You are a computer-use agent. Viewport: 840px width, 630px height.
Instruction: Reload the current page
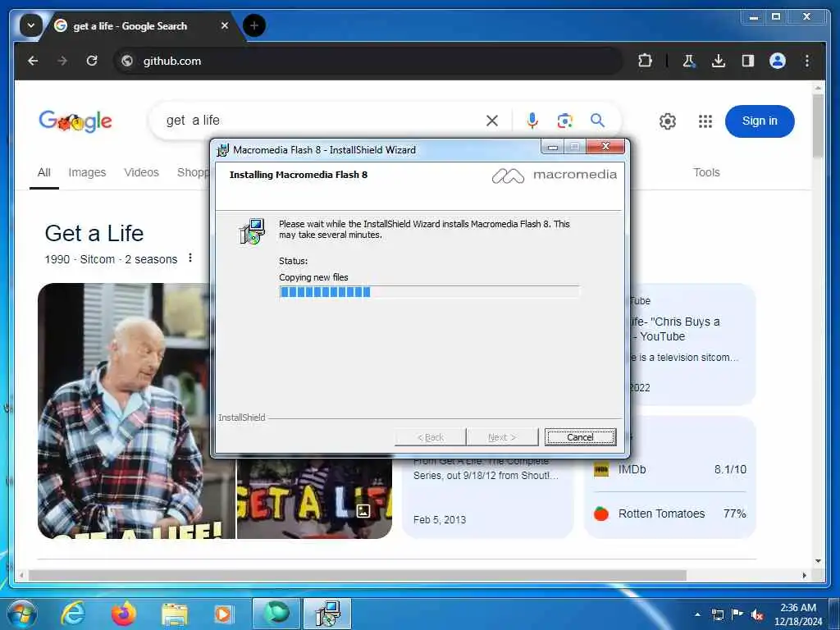[x=92, y=61]
